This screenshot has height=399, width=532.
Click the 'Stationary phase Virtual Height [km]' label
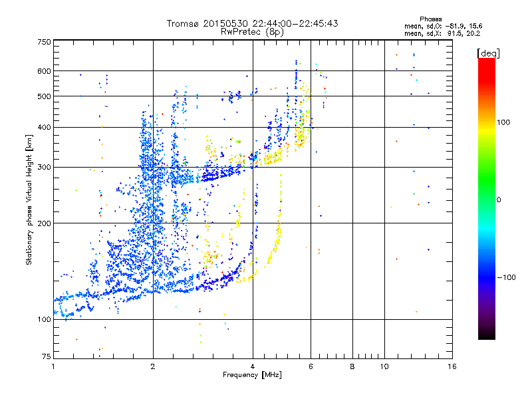(x=29, y=199)
